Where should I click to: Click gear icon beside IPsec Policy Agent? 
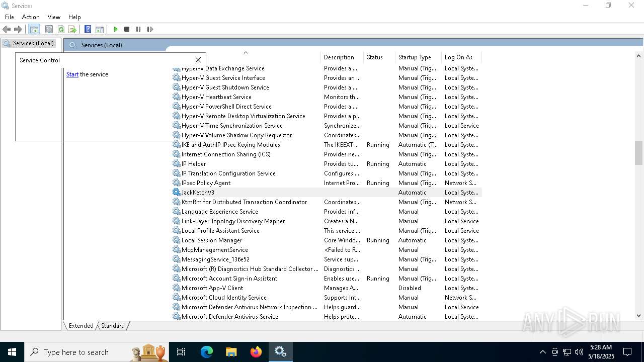176,183
